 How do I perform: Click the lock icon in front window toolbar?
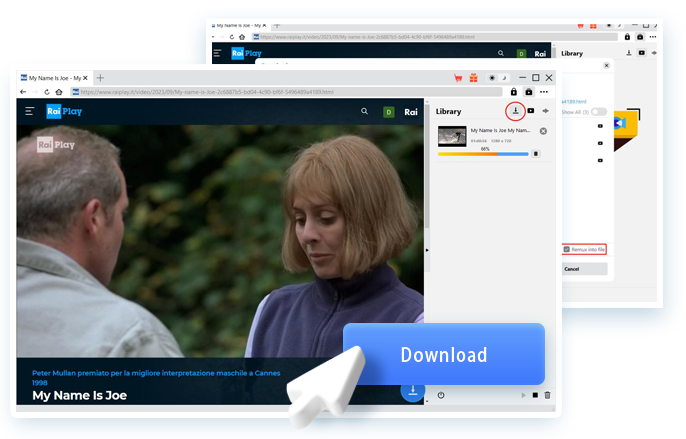coord(514,91)
